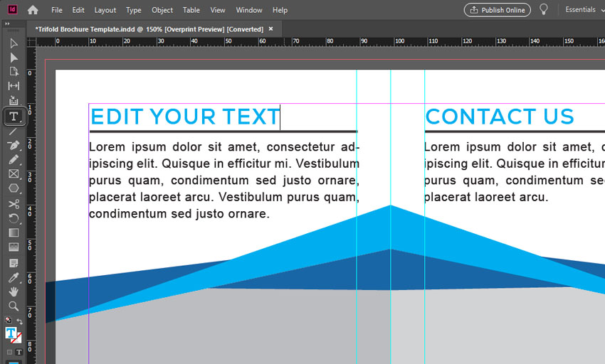Set formatting to affect container

[9, 352]
